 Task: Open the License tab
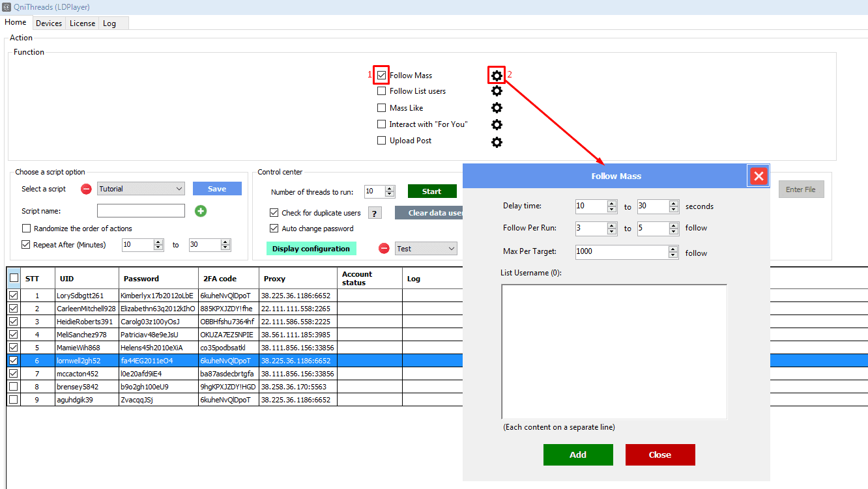click(x=82, y=23)
